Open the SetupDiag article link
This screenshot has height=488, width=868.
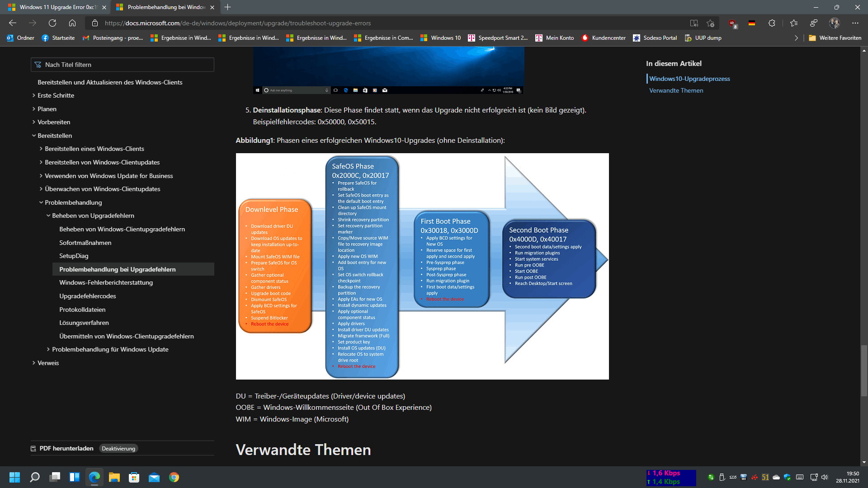[74, 256]
